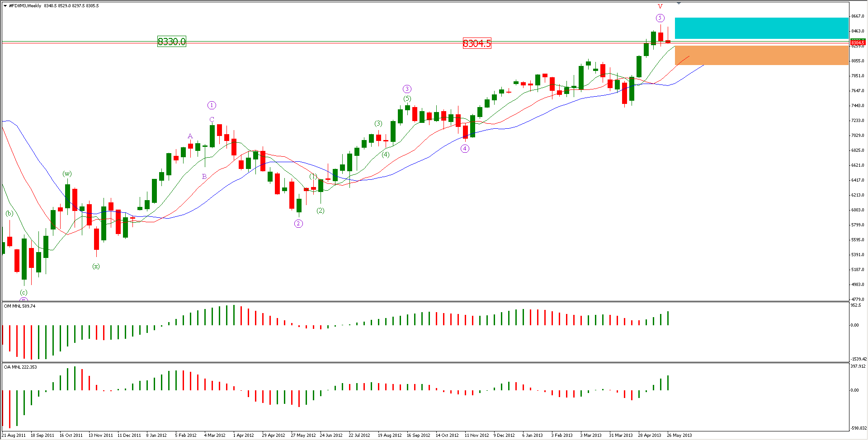868x440 pixels.
Task: Select the purple circled wave 4 marker
Action: point(465,149)
